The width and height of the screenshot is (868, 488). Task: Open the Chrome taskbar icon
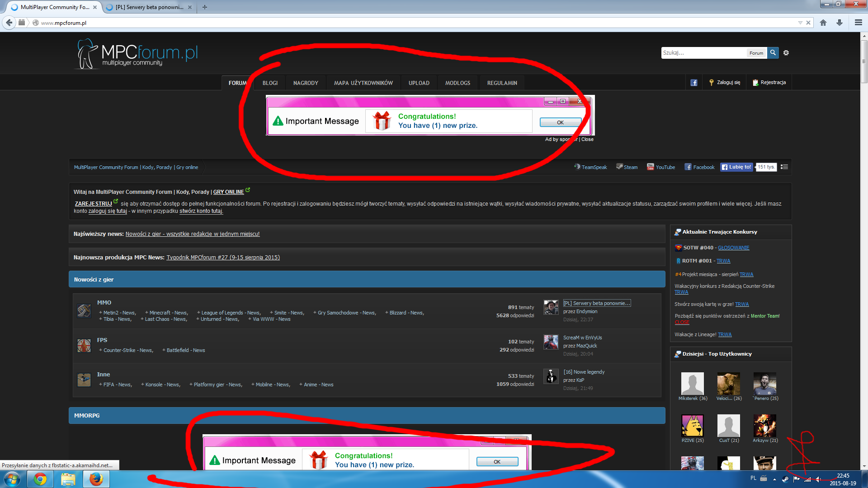40,479
